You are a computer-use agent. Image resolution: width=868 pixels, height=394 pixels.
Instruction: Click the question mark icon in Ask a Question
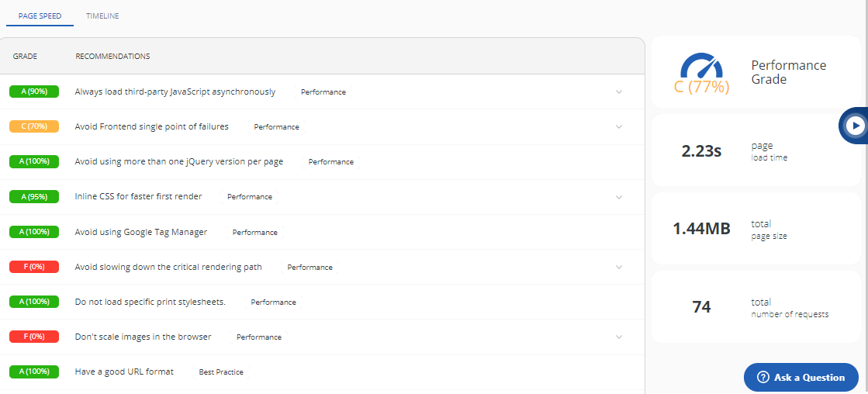[763, 378]
